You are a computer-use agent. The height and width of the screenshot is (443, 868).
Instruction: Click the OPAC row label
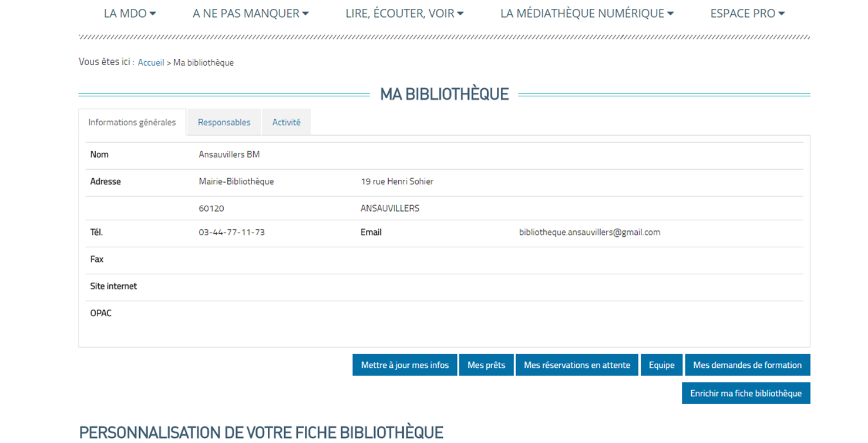(x=100, y=313)
